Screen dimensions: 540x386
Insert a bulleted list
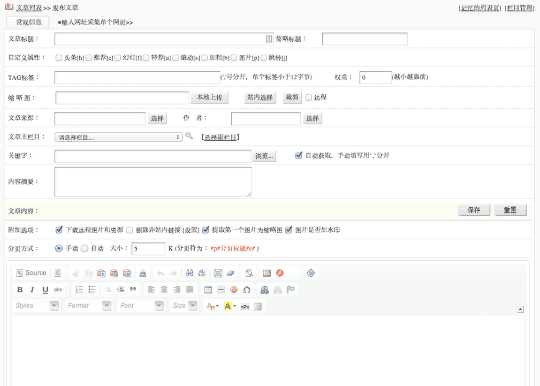92,290
